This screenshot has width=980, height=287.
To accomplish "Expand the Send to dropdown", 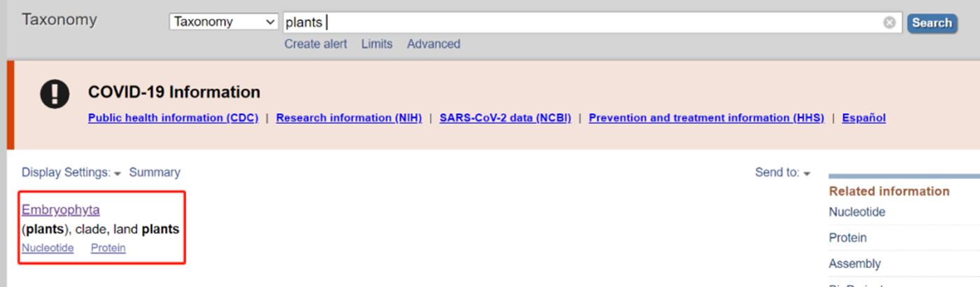I will [x=783, y=172].
